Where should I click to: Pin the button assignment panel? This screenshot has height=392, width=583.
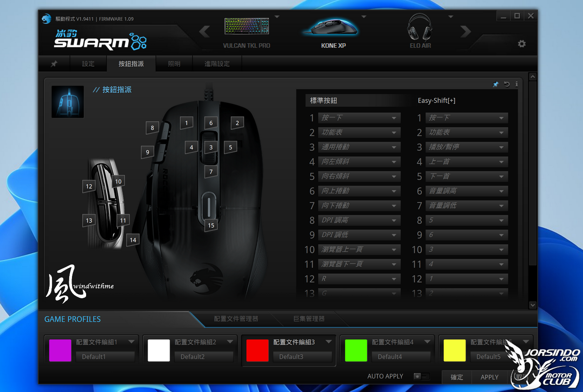(x=496, y=84)
